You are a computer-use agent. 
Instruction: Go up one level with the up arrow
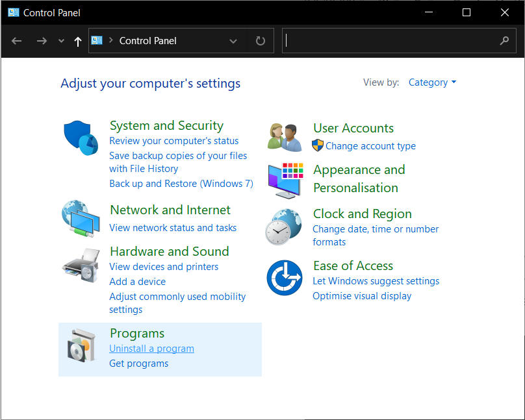coord(78,41)
